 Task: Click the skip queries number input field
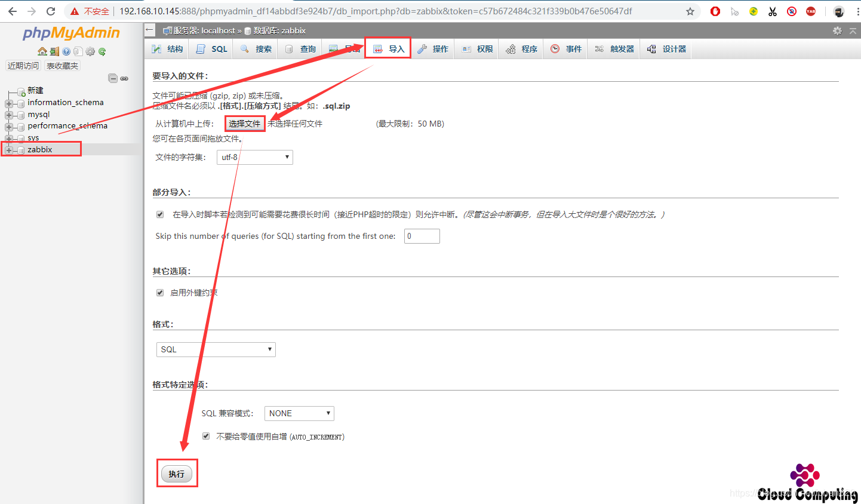coord(422,236)
